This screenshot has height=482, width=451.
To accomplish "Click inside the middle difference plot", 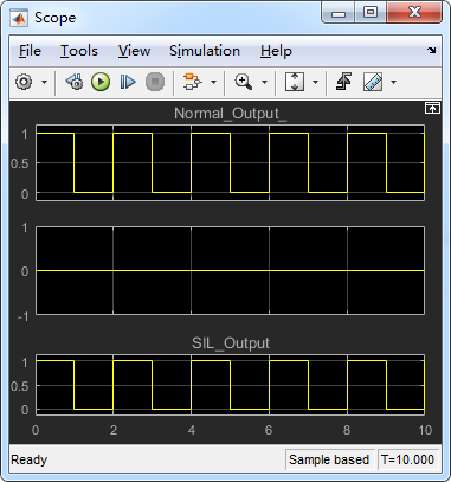I will [x=230, y=270].
